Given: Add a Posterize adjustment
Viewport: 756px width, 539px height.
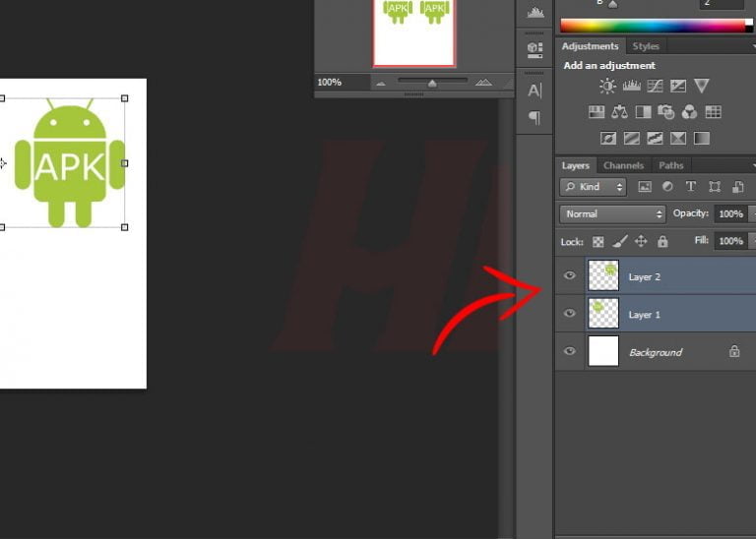Looking at the screenshot, I should pos(632,139).
